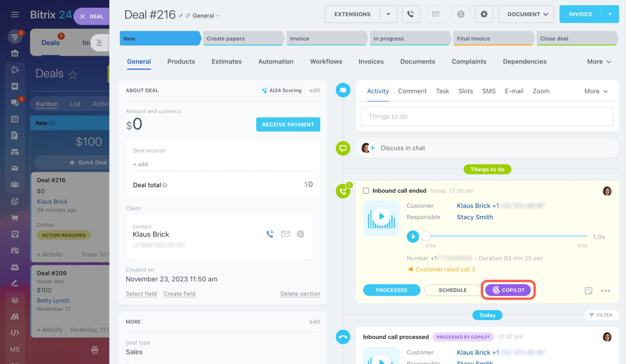Click the email envelope icon in Client section
Viewport: 626px width, 364px height.
click(285, 234)
